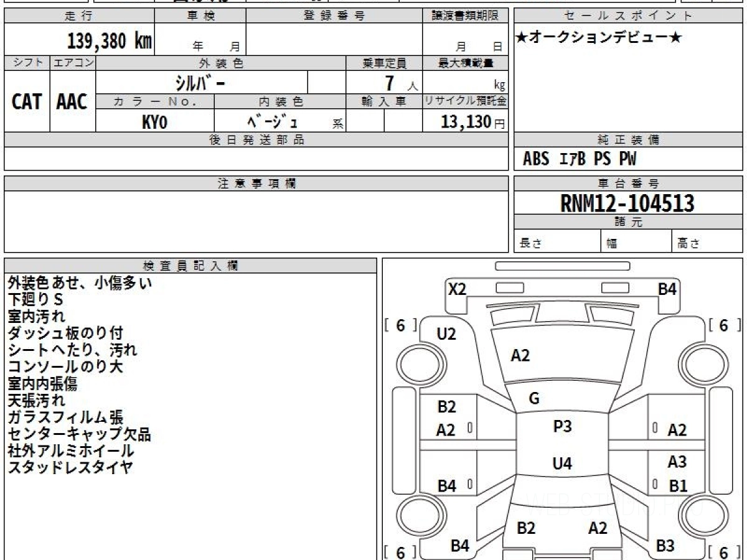Viewport: 747px width, 560px height.
Task: Select the note 社外アルミホイール
Action: [x=70, y=451]
